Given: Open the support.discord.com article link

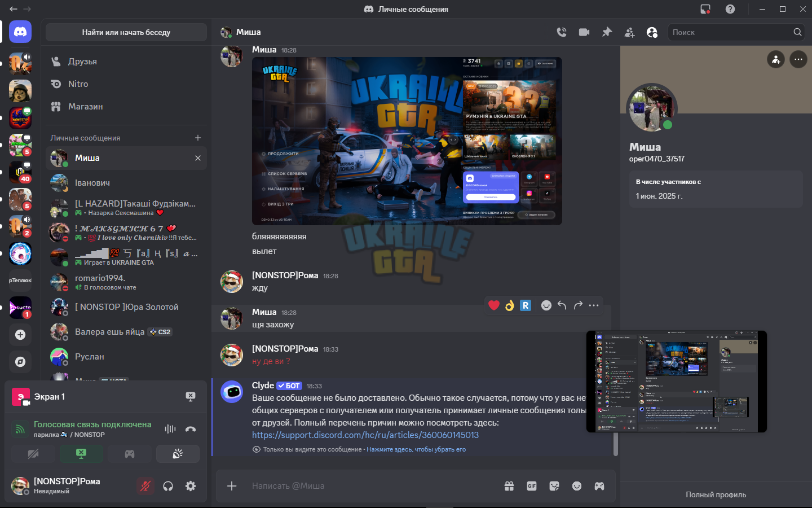Looking at the screenshot, I should [x=365, y=435].
